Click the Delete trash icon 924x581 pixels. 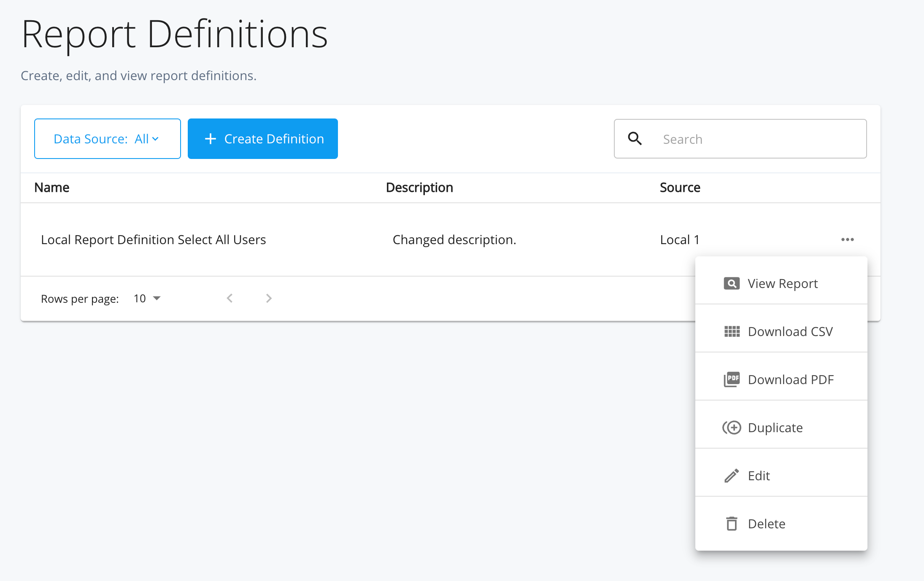(x=731, y=523)
